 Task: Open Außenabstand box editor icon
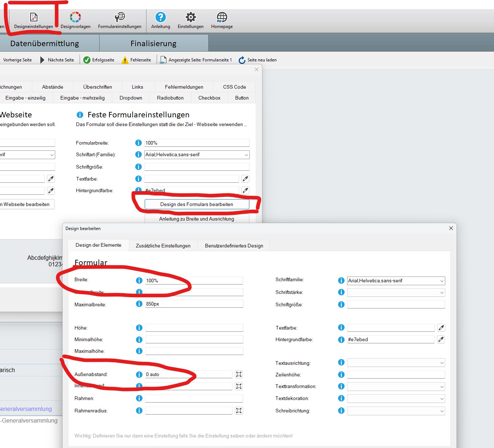coord(239,374)
